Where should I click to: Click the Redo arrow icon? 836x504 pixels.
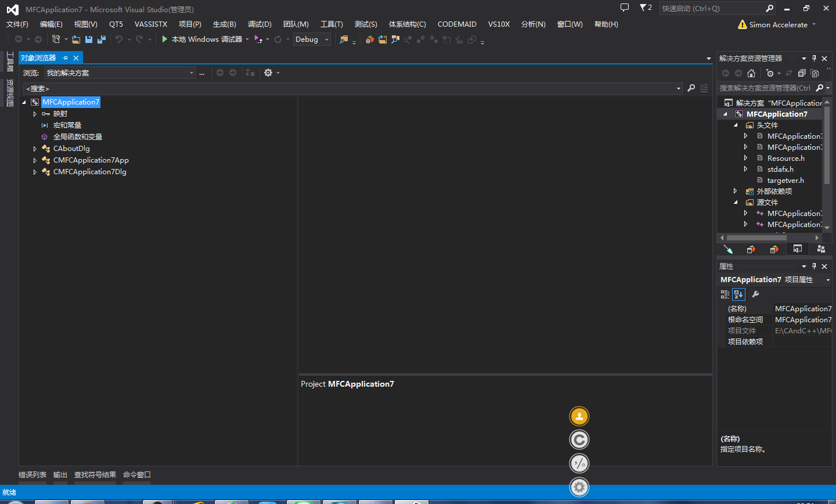pyautogui.click(x=139, y=39)
